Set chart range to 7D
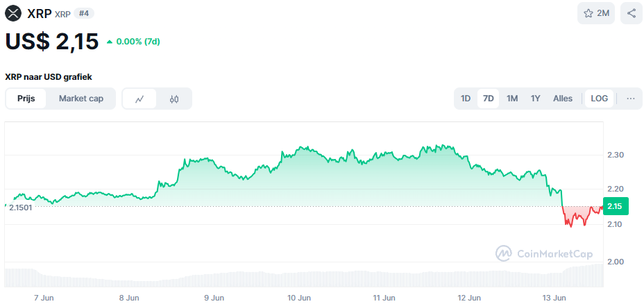This screenshot has width=644, height=304. [489, 99]
